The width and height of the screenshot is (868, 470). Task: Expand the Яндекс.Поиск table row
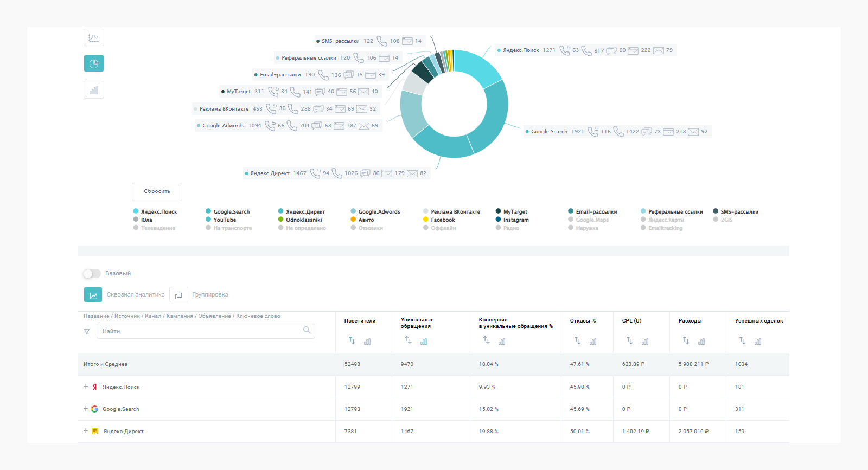86,387
